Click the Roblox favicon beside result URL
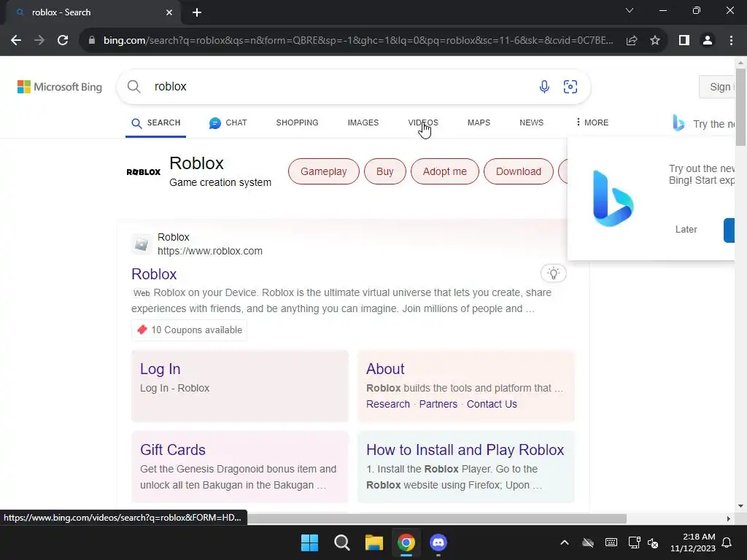The image size is (747, 560). pos(141,244)
